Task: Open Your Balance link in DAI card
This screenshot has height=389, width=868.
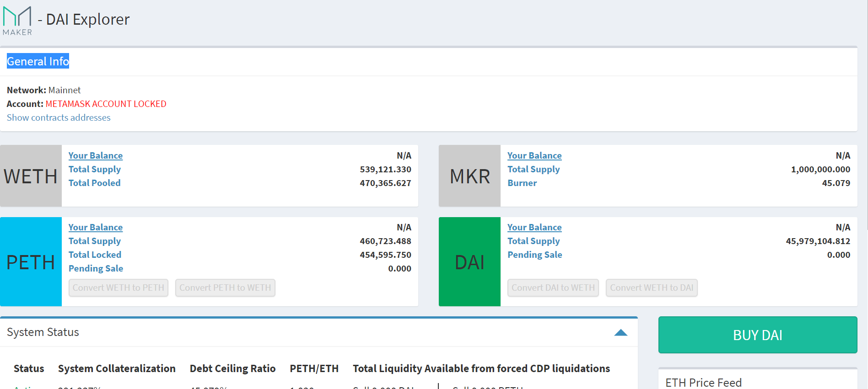Action: point(534,227)
